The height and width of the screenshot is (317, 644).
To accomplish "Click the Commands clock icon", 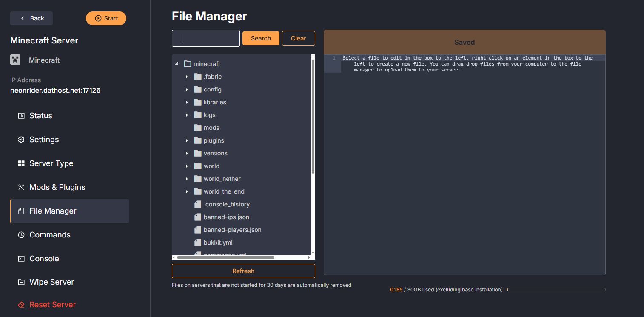I will pyautogui.click(x=21, y=235).
